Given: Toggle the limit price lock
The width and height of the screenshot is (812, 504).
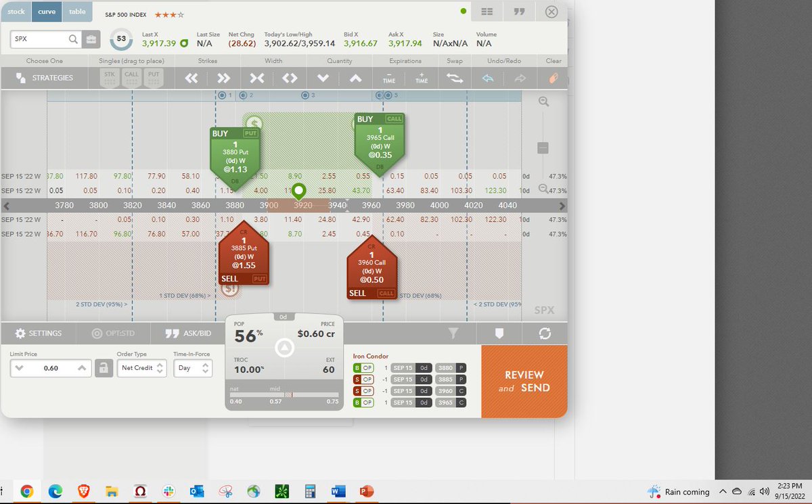Looking at the screenshot, I should click(103, 368).
